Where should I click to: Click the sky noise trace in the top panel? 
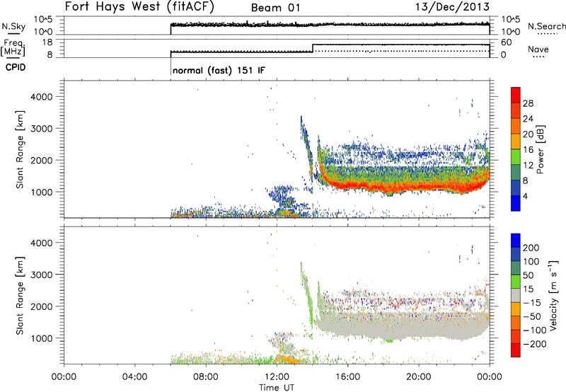[330, 25]
